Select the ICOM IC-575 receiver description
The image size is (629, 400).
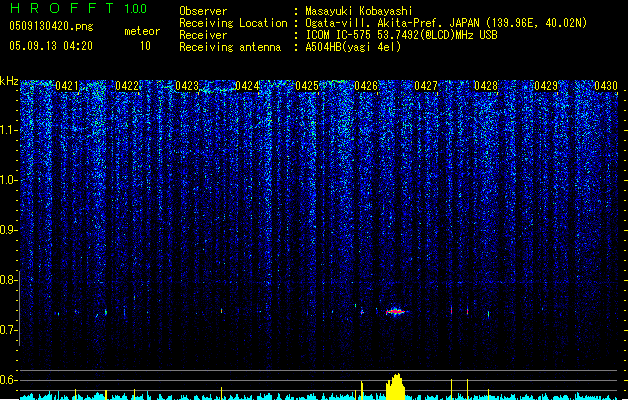tap(402, 35)
